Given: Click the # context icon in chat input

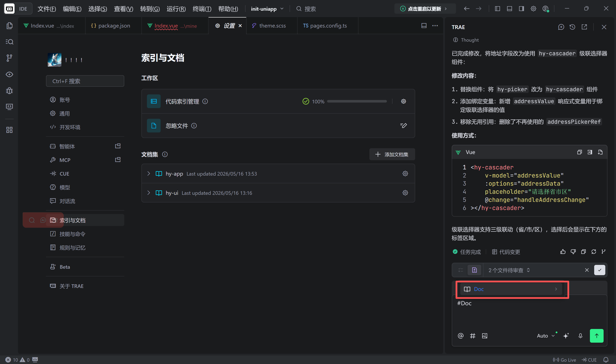Looking at the screenshot, I should (473, 336).
